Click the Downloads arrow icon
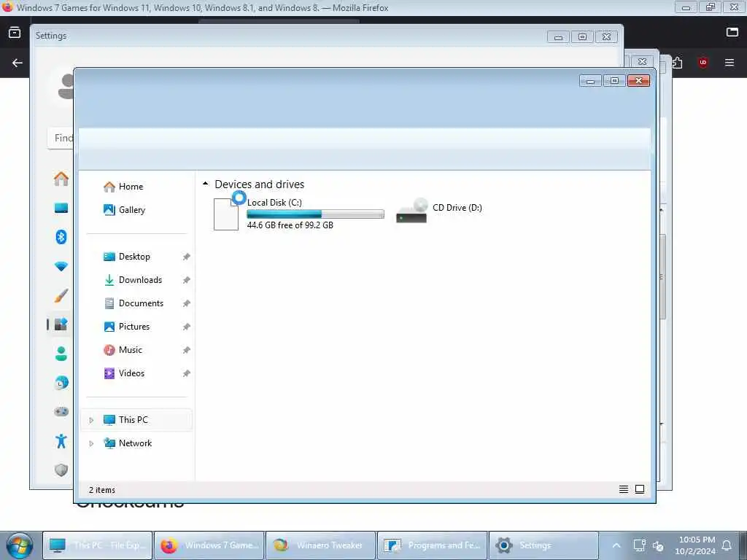The image size is (747, 560). pyautogui.click(x=109, y=280)
